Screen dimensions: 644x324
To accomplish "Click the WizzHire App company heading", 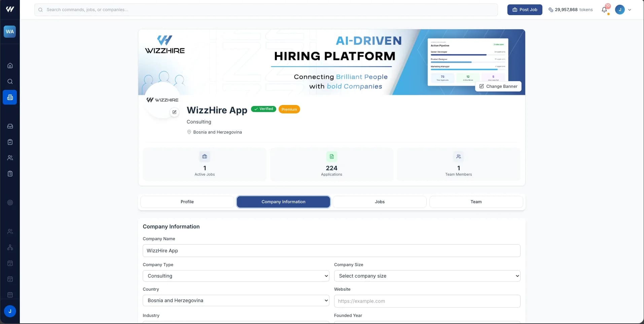I will coord(217,110).
